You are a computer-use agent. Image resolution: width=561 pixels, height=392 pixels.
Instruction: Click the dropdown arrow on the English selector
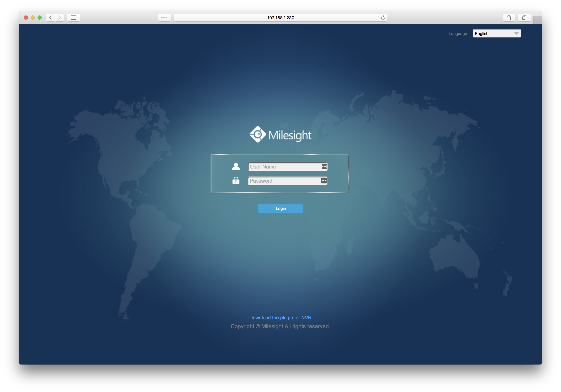coord(516,33)
